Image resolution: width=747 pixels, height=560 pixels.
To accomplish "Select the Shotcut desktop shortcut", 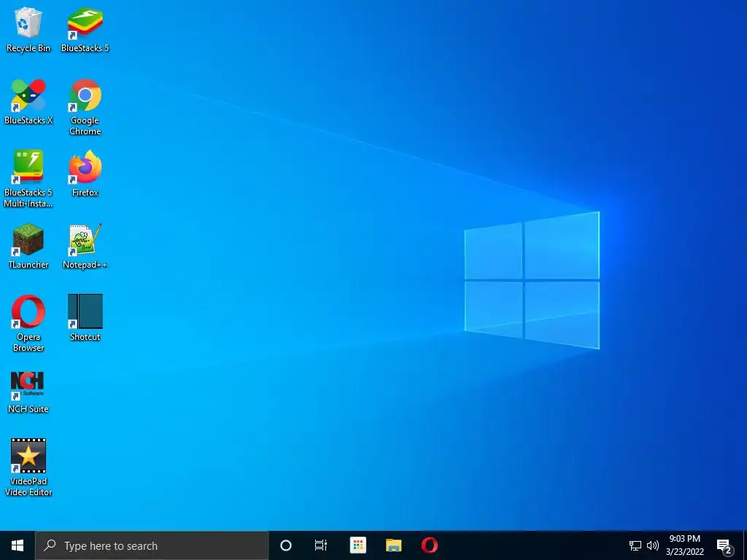I will point(85,318).
